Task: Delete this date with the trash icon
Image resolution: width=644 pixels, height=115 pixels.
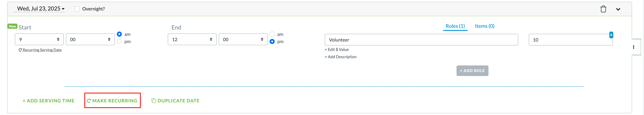Action: (x=603, y=9)
